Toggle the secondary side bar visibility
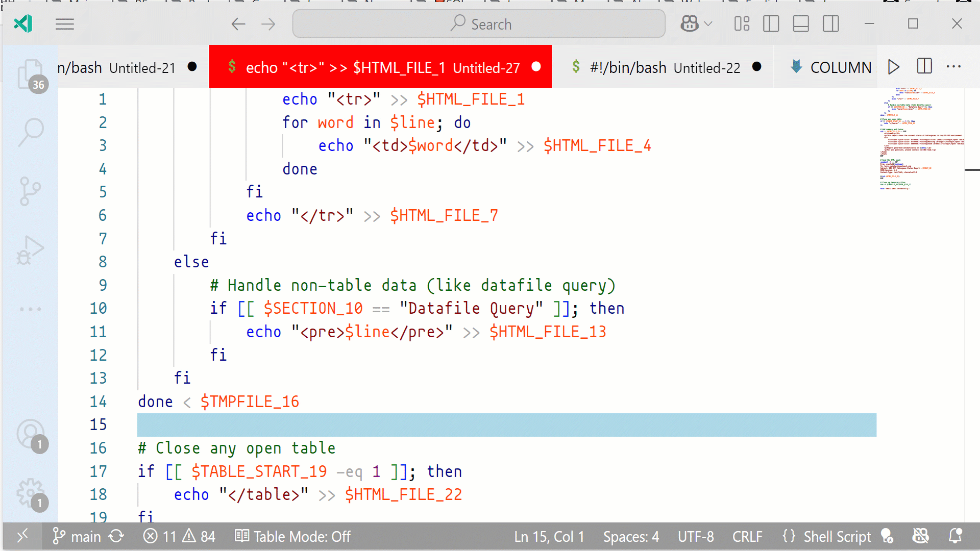 (830, 24)
